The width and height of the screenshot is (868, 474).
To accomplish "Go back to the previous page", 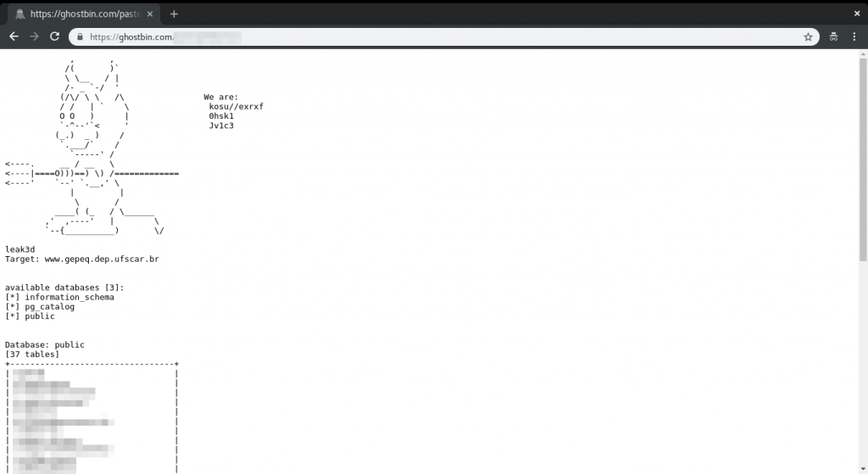I will click(x=14, y=36).
